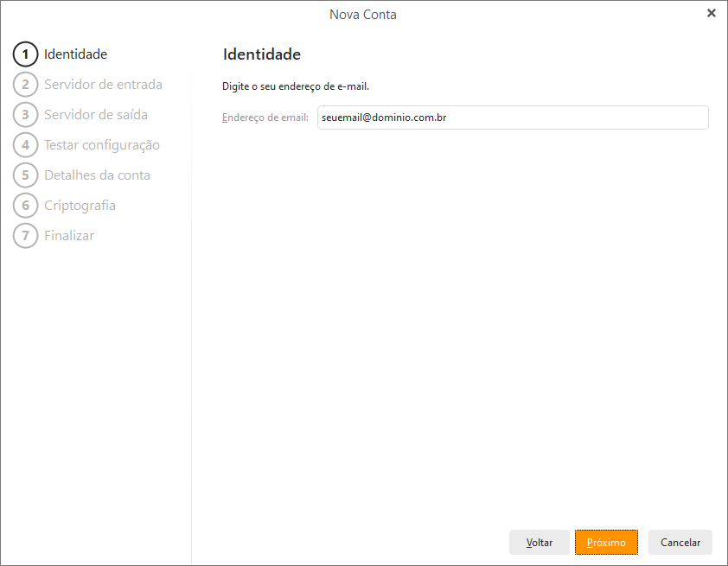Select the Testar configuração step label
The image size is (728, 566).
point(102,145)
